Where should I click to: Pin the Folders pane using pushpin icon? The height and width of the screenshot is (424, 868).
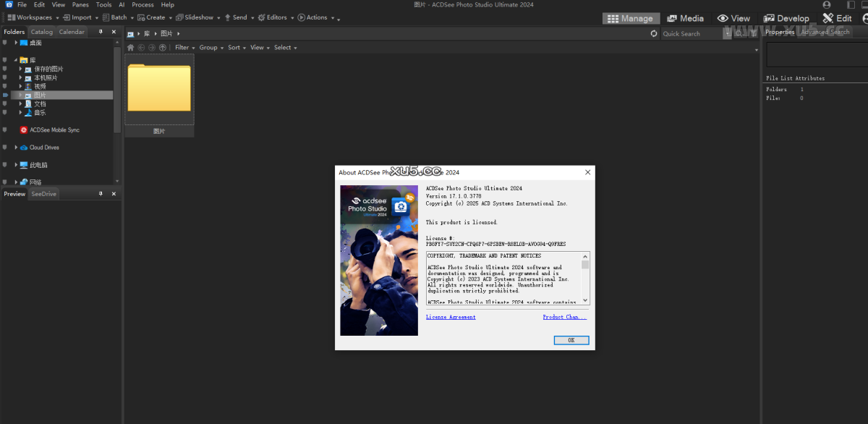click(x=101, y=32)
